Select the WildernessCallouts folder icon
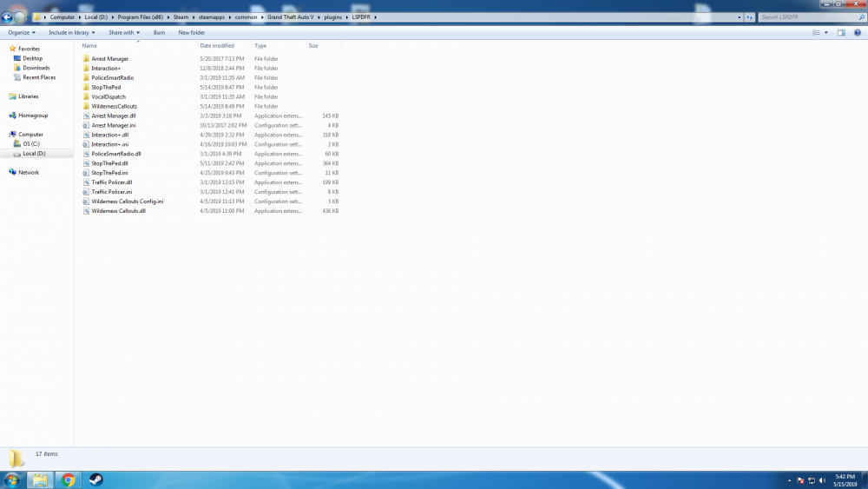The height and width of the screenshot is (489, 868). (x=86, y=106)
